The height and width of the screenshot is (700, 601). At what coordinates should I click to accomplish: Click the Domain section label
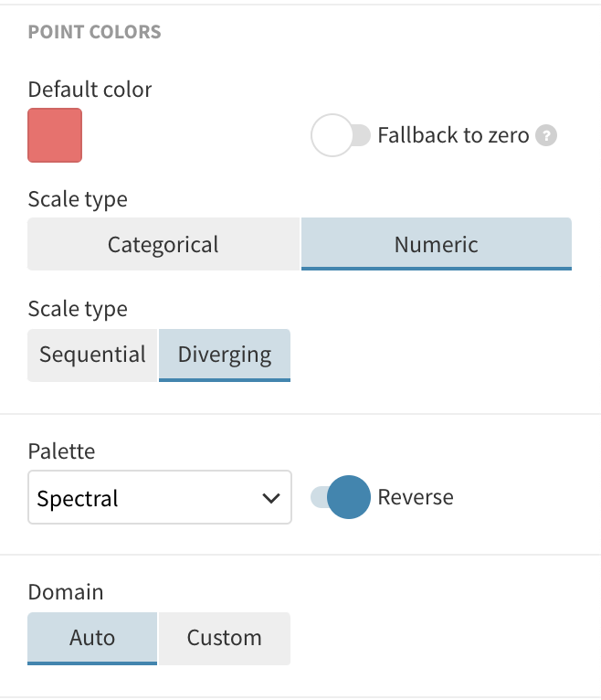[66, 592]
